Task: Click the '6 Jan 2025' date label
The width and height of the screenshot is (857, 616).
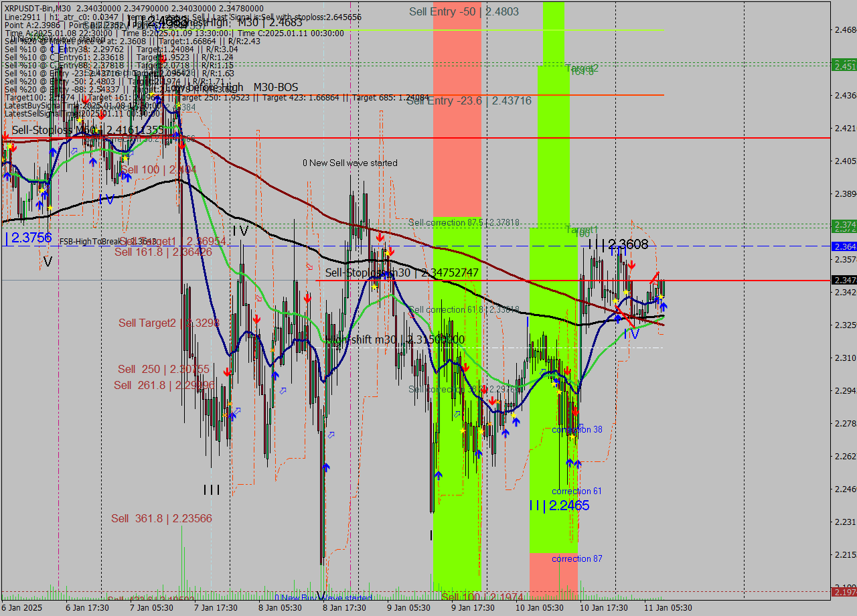Action: [21, 608]
